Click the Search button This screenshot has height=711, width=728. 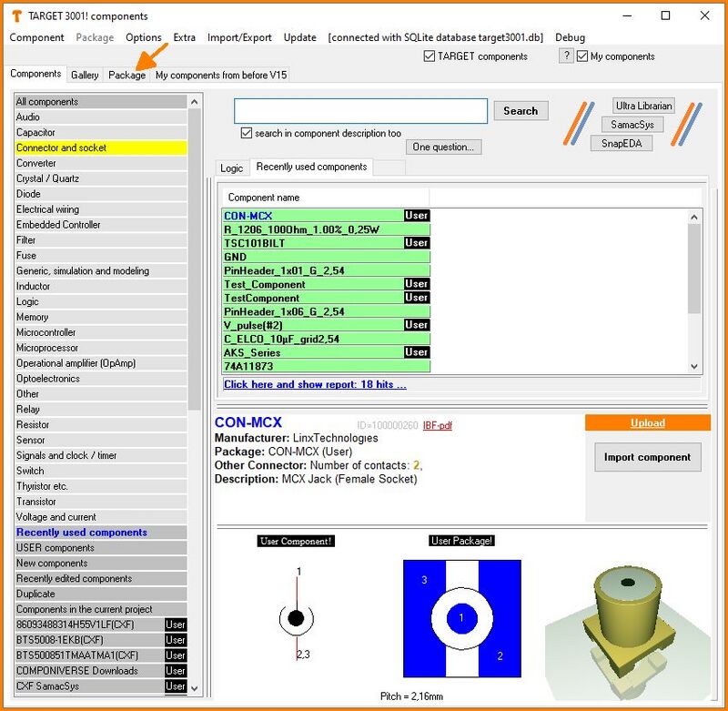521,111
